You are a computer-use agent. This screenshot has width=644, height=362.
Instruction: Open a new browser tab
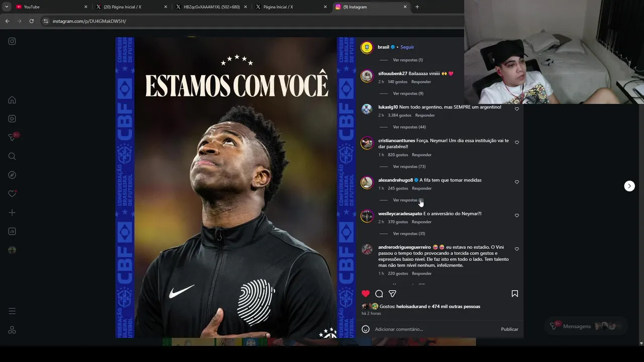[417, 7]
